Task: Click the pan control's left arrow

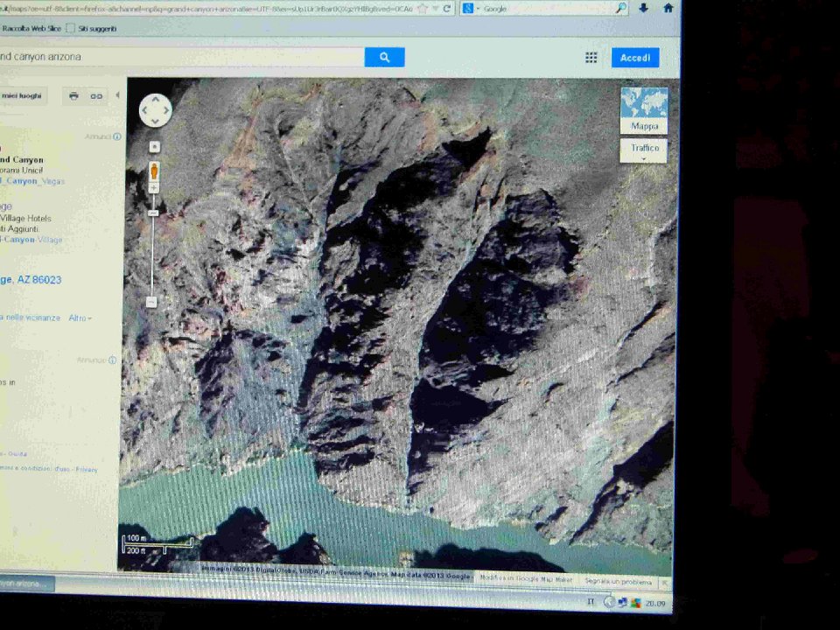Action: tap(144, 110)
